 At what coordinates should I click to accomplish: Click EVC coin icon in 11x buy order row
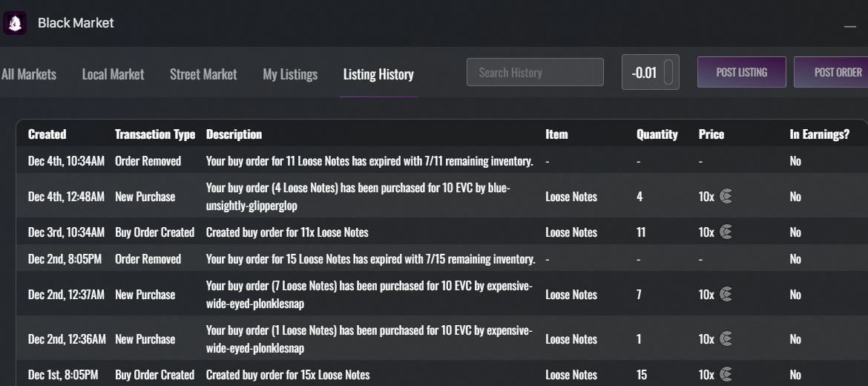point(726,232)
